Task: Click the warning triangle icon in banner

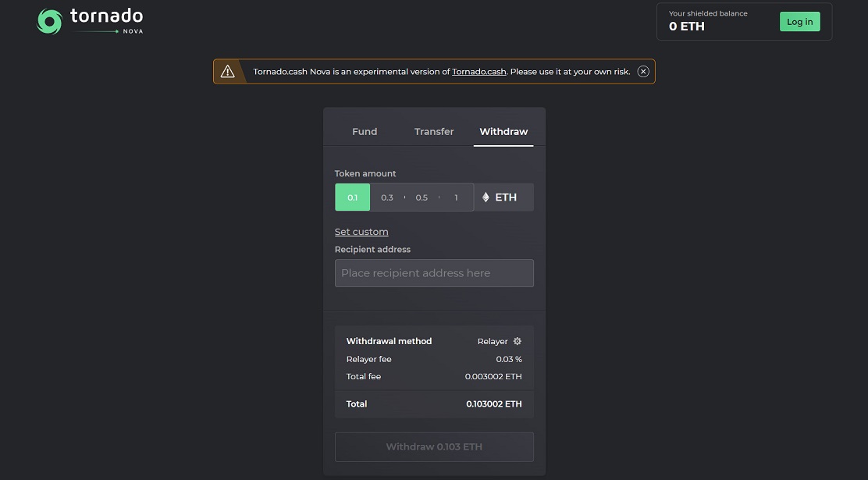Action: coord(227,72)
